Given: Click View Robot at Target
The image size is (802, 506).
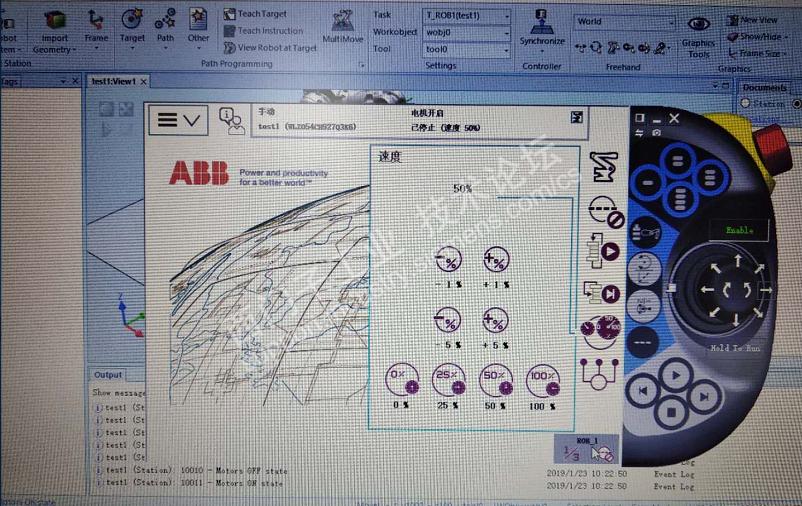Looking at the screenshot, I should click(x=271, y=48).
